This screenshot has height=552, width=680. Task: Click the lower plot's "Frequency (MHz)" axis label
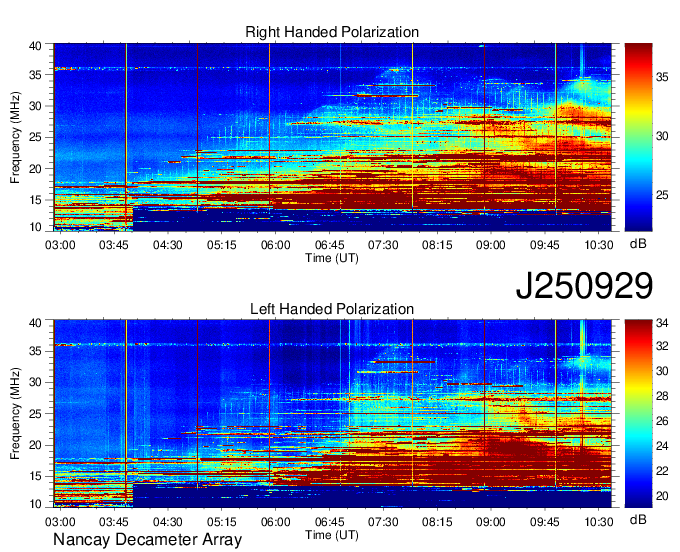tap(16, 413)
